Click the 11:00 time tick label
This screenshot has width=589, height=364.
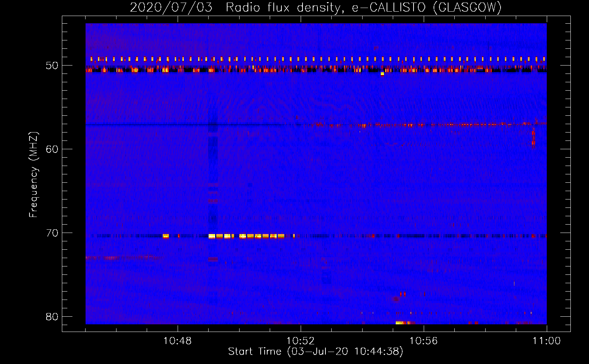click(x=547, y=341)
